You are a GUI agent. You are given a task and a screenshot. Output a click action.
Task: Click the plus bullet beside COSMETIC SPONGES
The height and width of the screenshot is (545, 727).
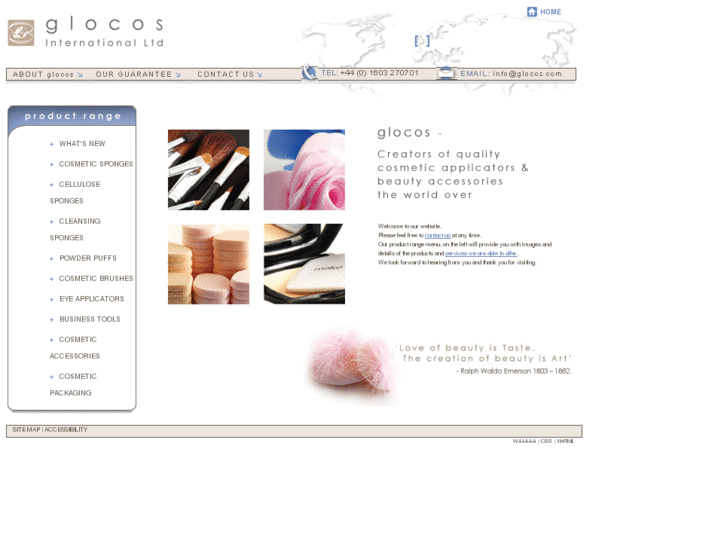coord(51,165)
